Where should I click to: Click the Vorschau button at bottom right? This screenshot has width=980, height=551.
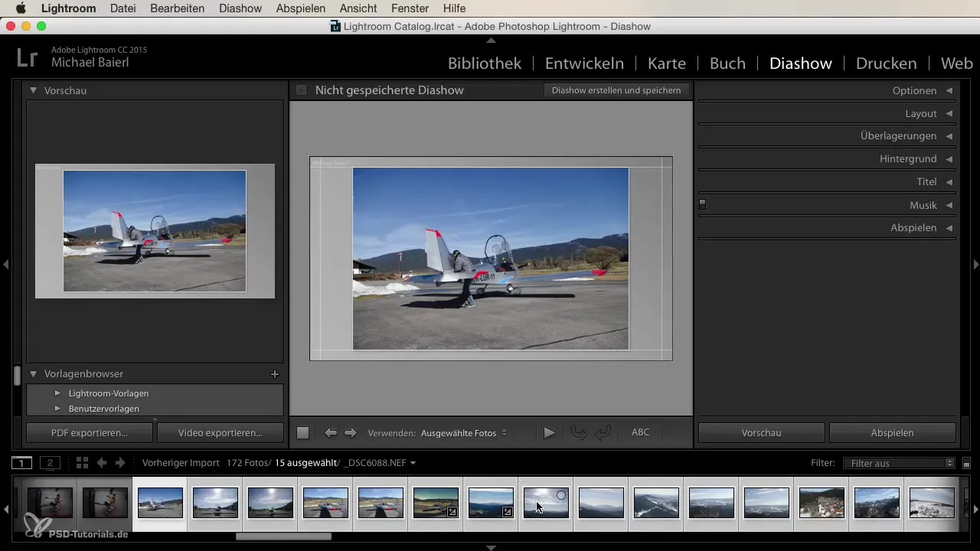click(761, 432)
